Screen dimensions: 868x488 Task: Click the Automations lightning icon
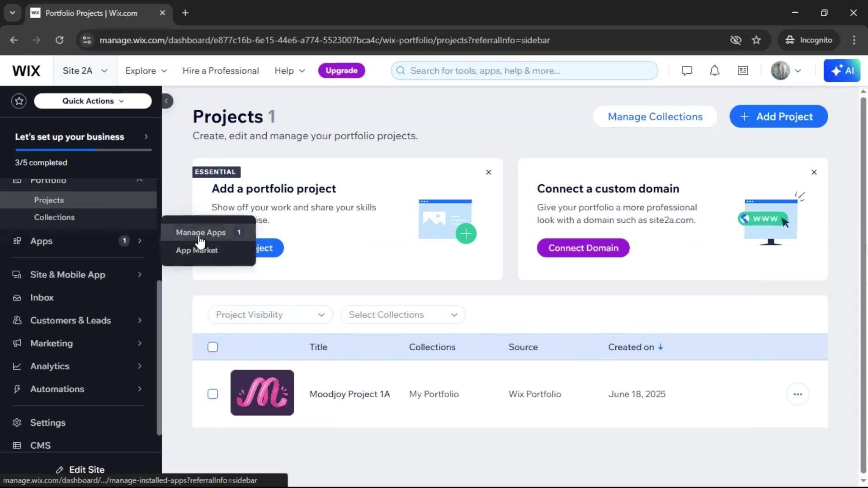[x=17, y=389]
